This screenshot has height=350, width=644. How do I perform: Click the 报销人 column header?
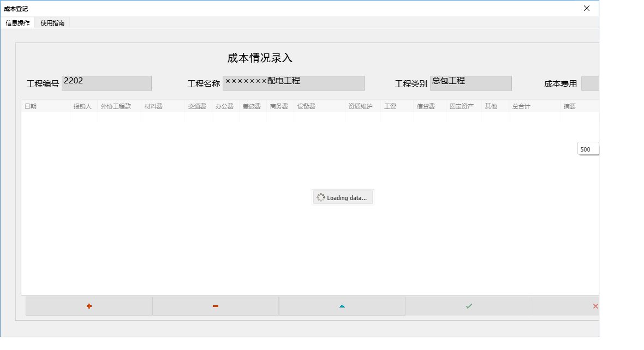83,106
